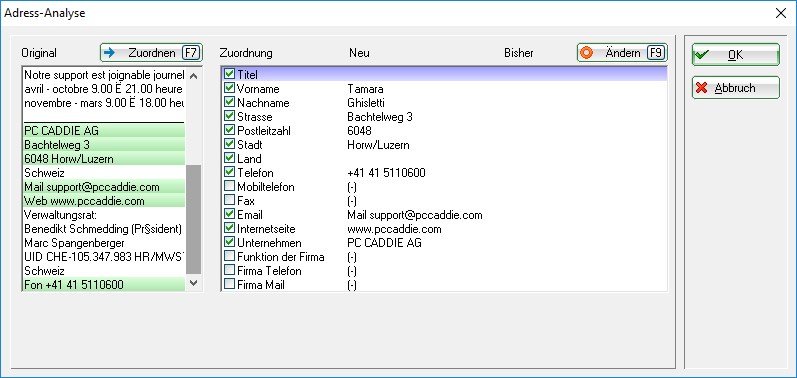The width and height of the screenshot is (797, 378).
Task: Cancel with the Abbruch button
Action: coord(735,88)
